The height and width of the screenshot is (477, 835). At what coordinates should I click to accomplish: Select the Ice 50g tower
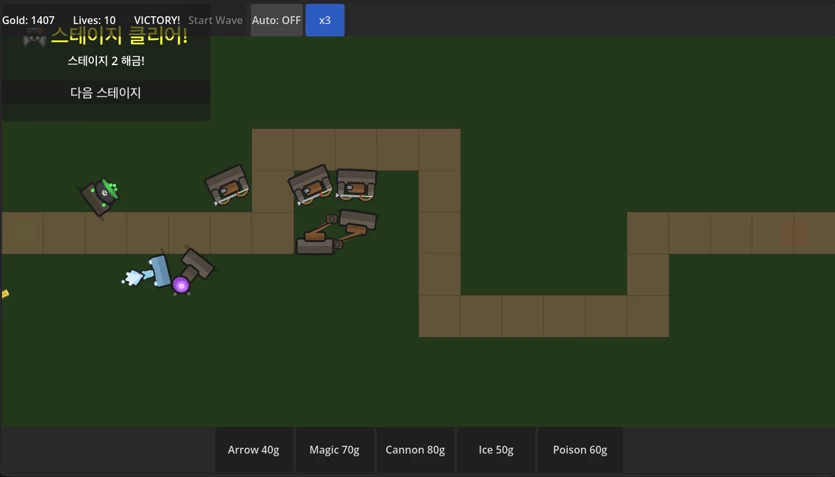[x=496, y=450]
